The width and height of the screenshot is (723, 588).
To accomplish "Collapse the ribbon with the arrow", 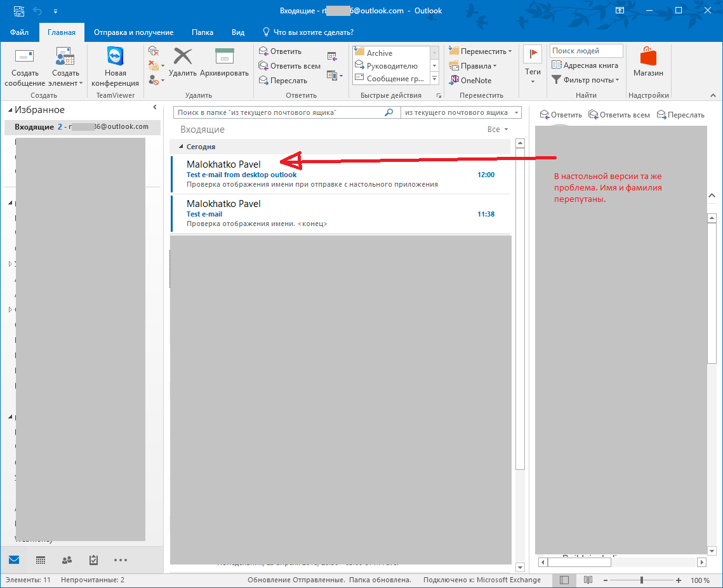I will pos(713,95).
